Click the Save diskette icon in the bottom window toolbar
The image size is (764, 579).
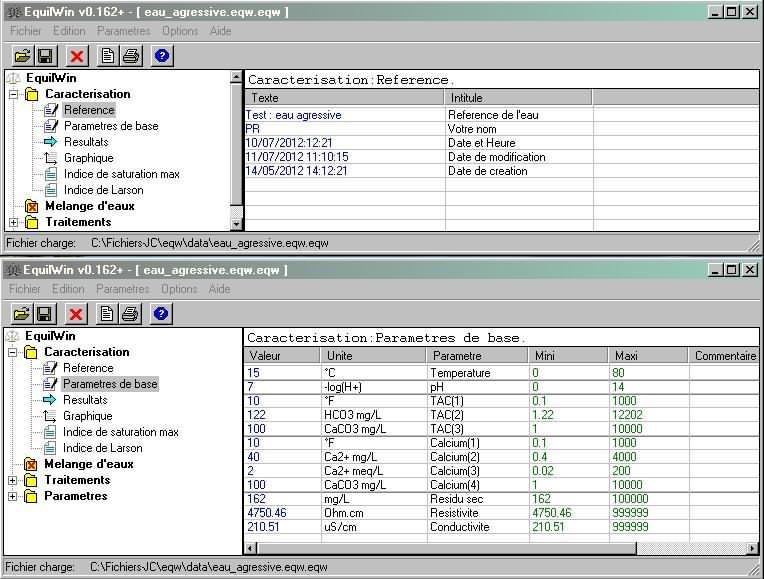[44, 314]
